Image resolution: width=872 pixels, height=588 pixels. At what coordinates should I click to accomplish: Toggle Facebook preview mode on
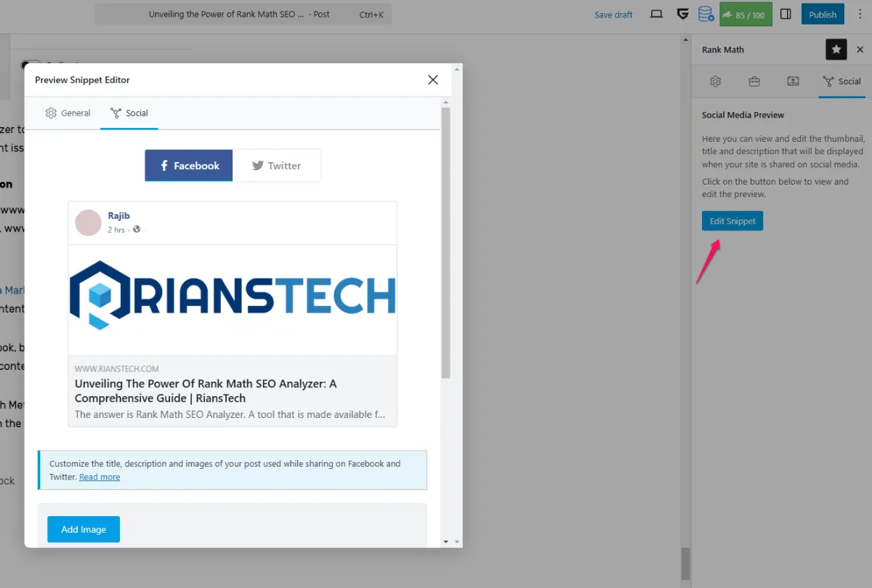click(188, 165)
